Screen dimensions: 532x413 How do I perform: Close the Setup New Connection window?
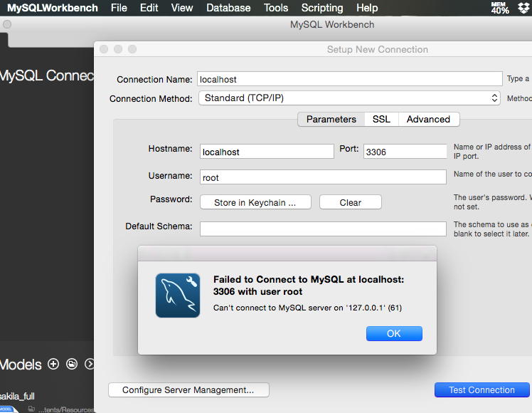[x=104, y=49]
